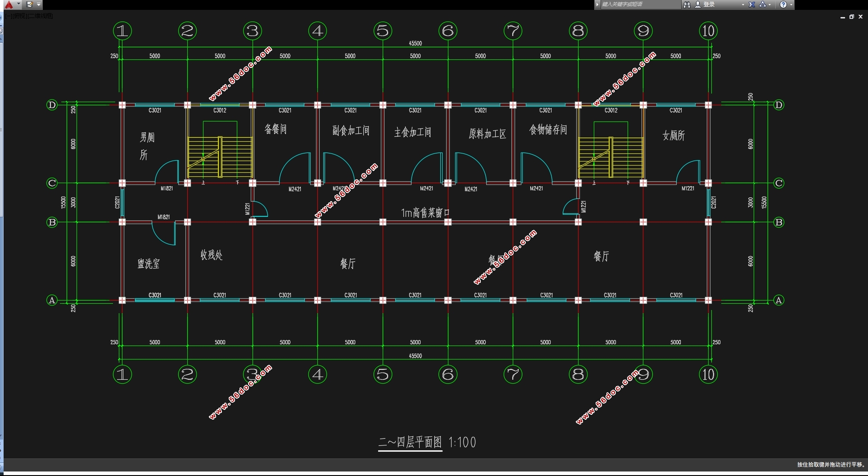
Task: Select the 1:100 scale text
Action: tap(462, 442)
